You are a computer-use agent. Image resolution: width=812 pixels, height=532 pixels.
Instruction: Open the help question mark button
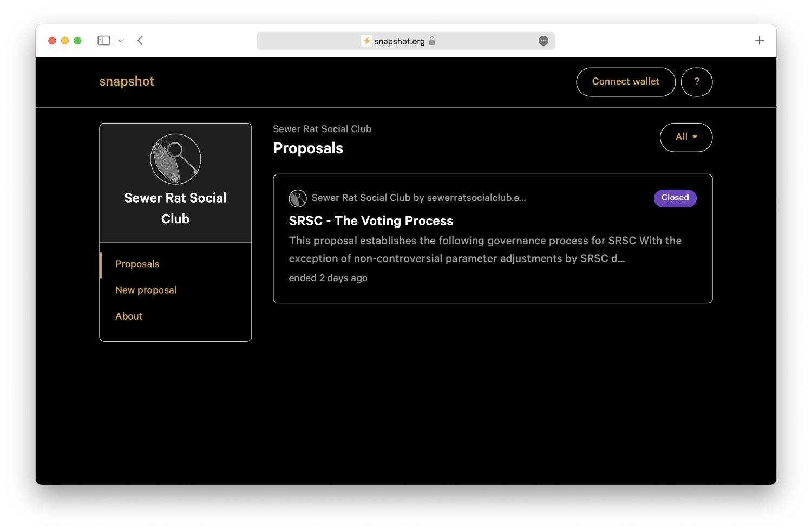tap(696, 82)
